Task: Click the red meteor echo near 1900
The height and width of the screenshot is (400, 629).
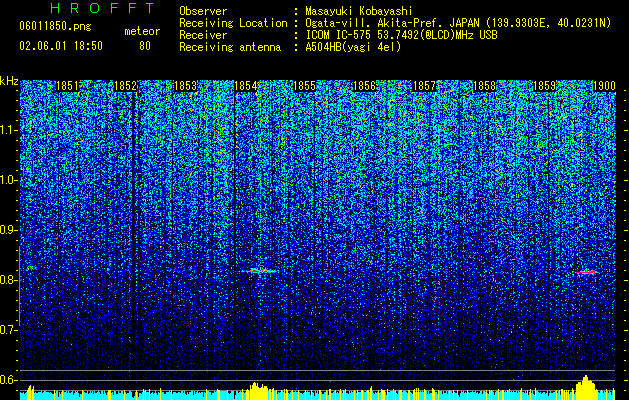Action: click(x=586, y=272)
